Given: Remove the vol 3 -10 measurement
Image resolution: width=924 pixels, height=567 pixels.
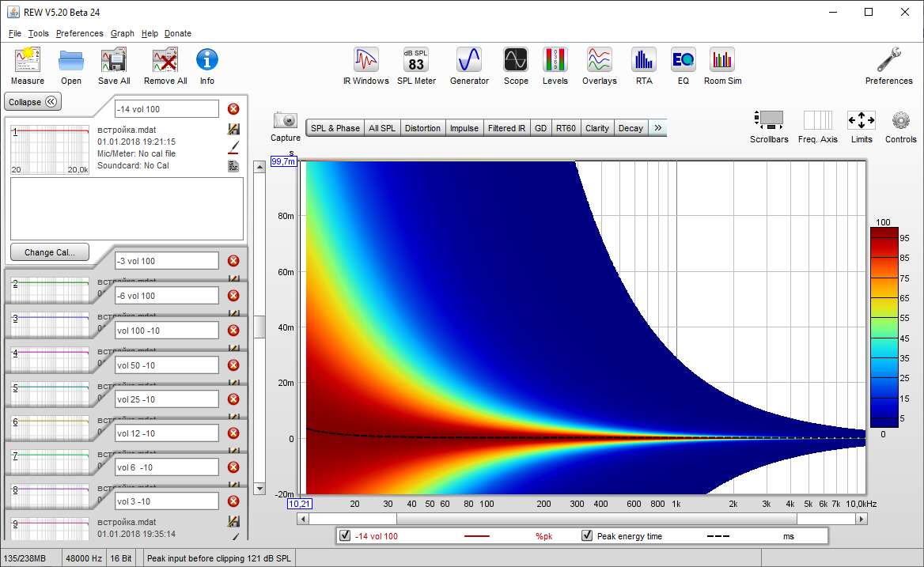Looking at the screenshot, I should 233,501.
